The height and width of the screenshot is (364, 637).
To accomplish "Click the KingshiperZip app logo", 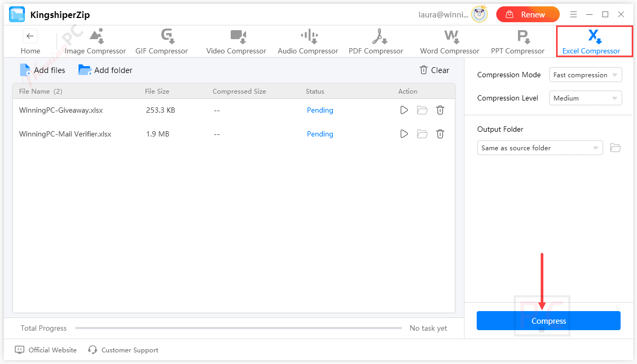I will click(x=17, y=14).
